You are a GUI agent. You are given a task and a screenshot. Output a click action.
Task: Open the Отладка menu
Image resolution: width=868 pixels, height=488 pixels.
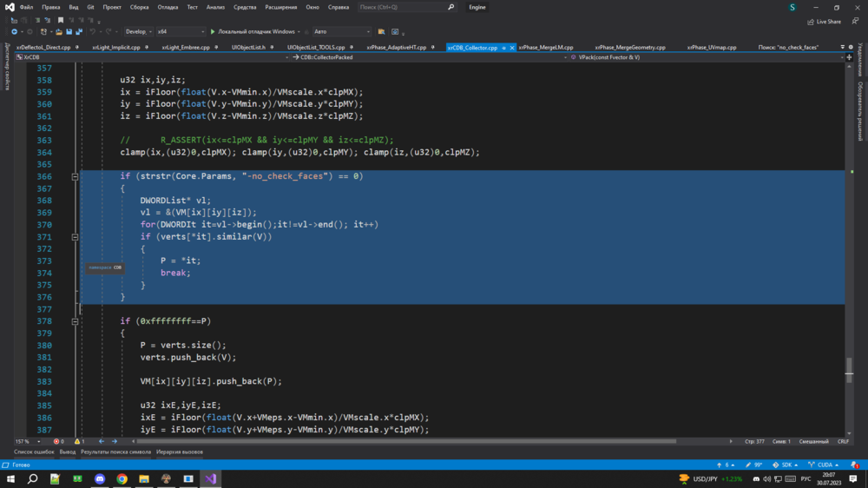pyautogui.click(x=168, y=7)
